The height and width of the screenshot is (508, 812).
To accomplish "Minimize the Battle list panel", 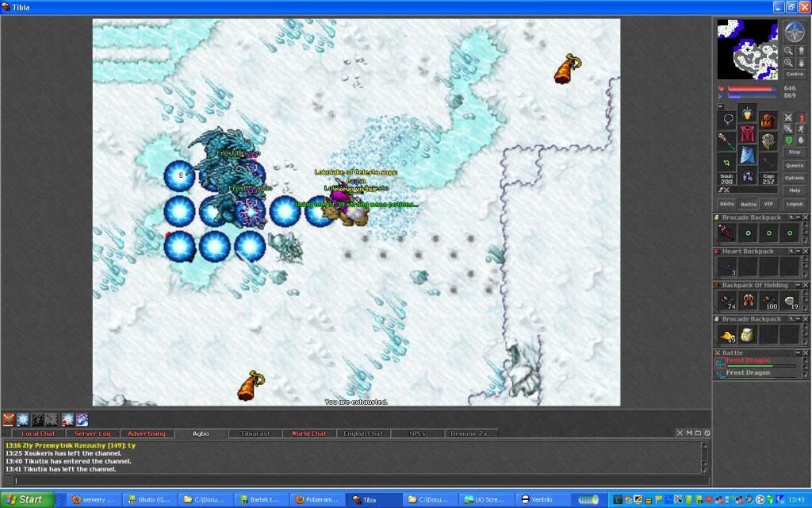I will [798, 352].
